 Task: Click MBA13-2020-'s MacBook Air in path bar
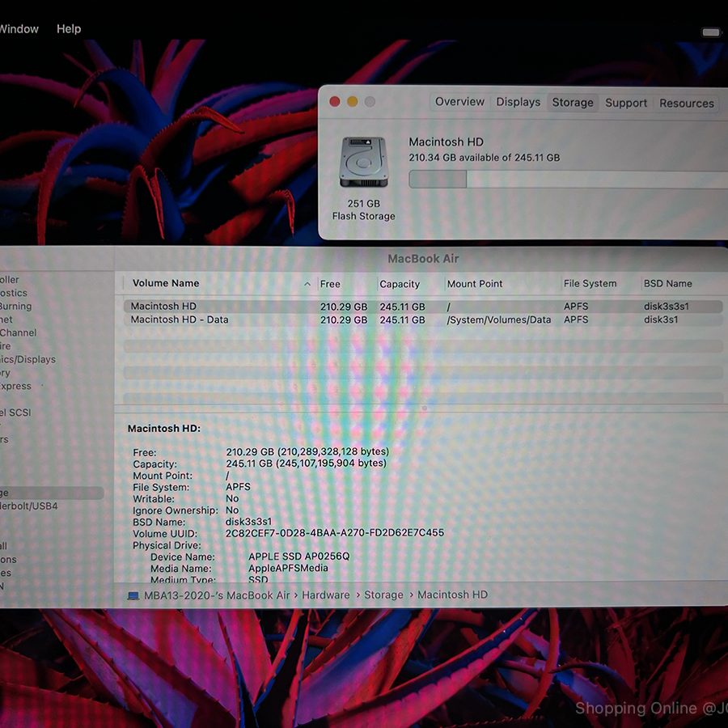[217, 595]
